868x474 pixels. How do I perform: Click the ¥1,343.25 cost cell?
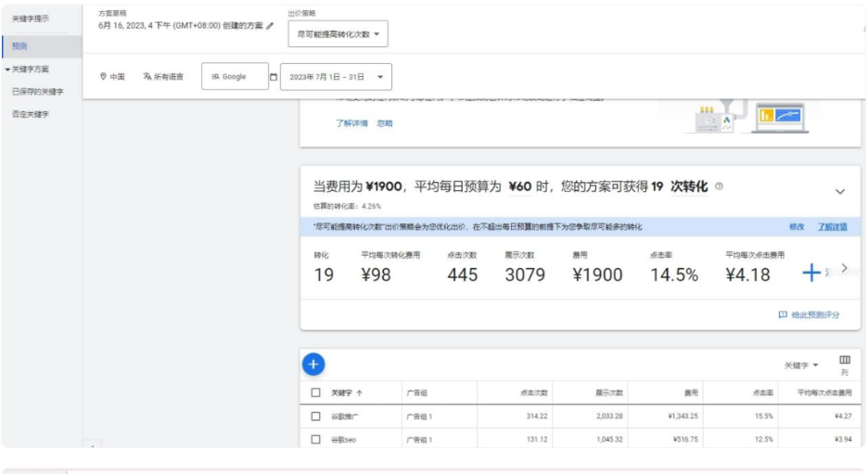click(x=683, y=416)
